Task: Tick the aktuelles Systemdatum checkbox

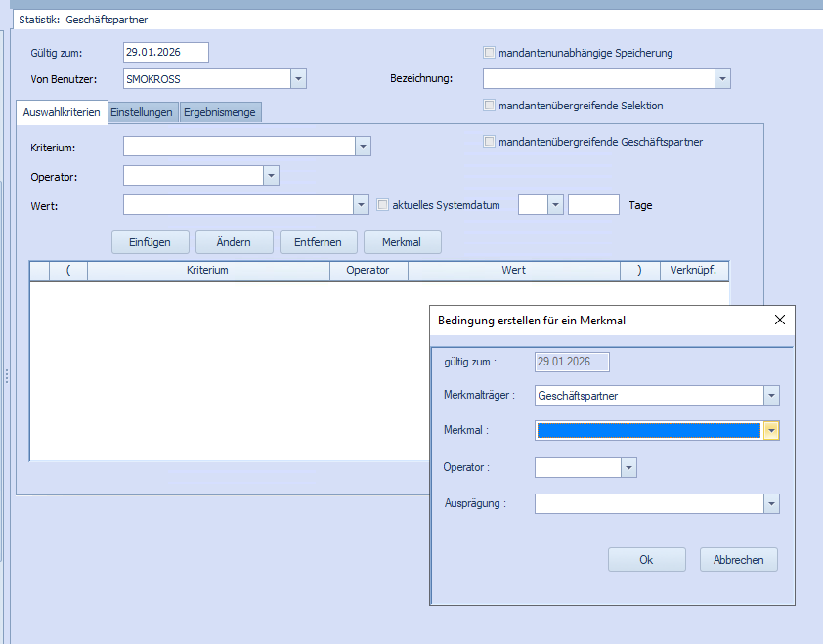Action: (x=383, y=205)
